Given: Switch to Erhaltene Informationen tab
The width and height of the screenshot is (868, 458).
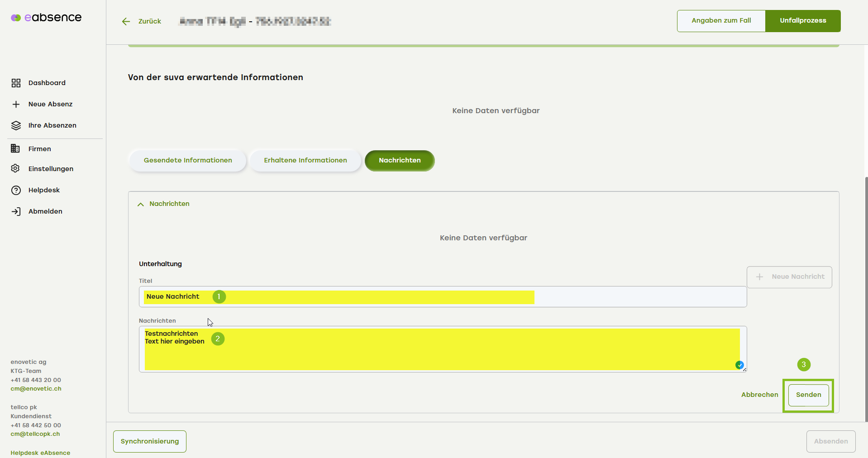Looking at the screenshot, I should click(305, 160).
